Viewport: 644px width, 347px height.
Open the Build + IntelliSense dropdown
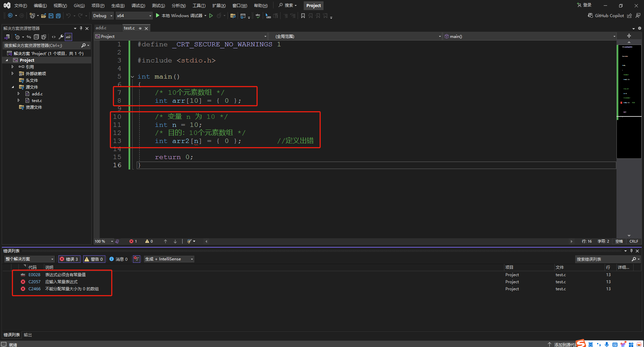point(169,259)
